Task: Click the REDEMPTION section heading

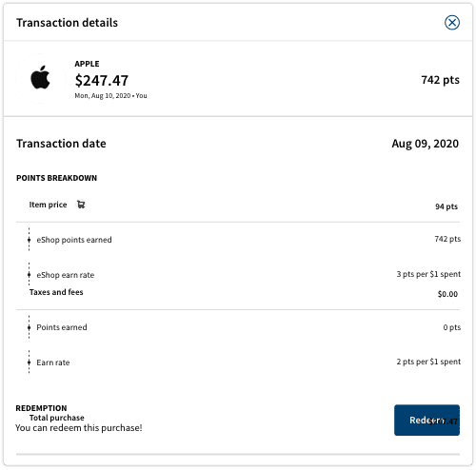Action: tap(41, 408)
